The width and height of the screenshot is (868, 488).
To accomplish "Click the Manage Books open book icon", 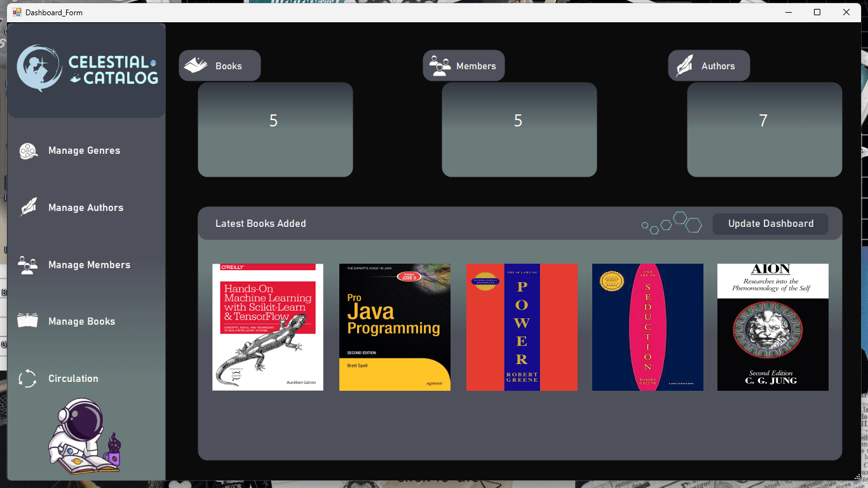I will point(28,321).
